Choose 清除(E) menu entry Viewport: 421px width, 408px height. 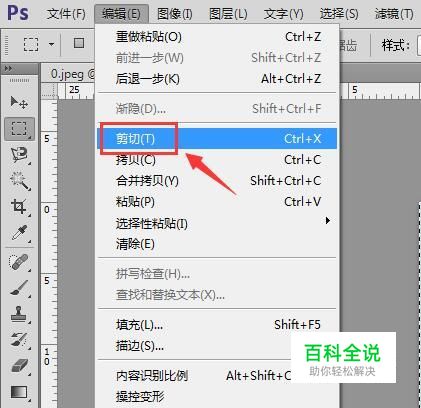(x=217, y=244)
